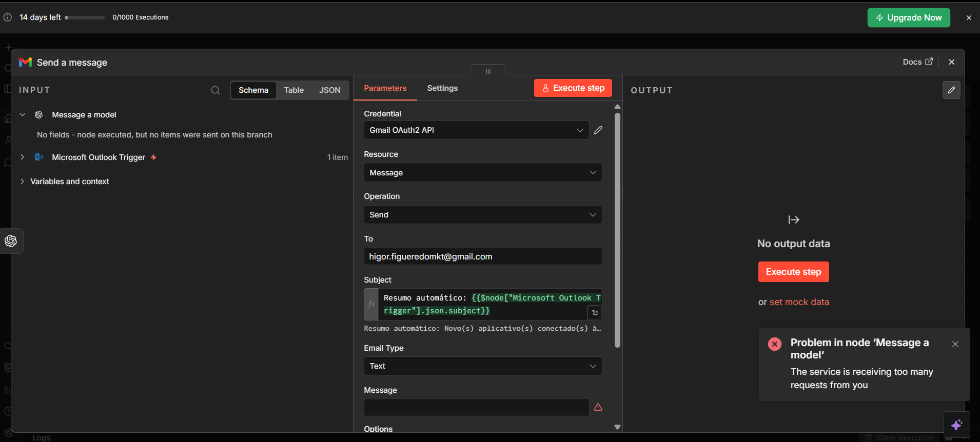The height and width of the screenshot is (442, 980).
Task: Click the '1 item' count for Outlook Trigger
Action: click(338, 157)
